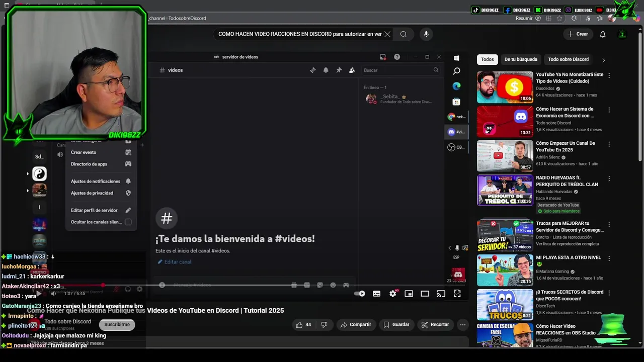The height and width of the screenshot is (362, 644).
Task: Like the video with thumbs up (44)
Action: click(x=303, y=325)
